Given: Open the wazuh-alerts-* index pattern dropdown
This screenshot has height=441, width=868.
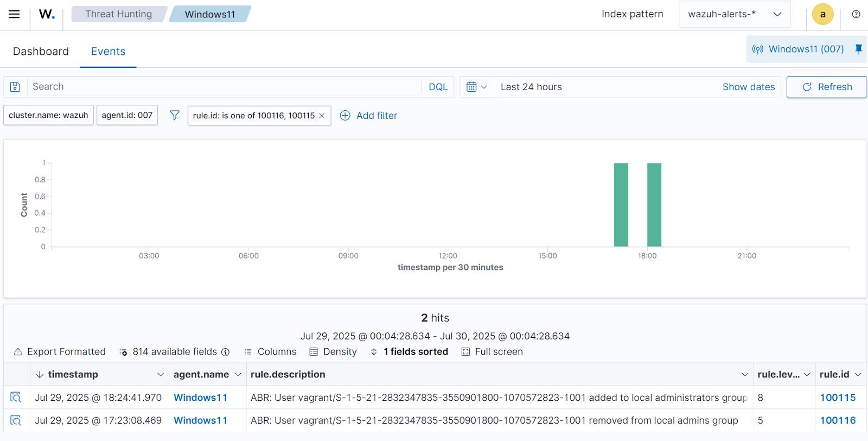Looking at the screenshot, I should 735,14.
